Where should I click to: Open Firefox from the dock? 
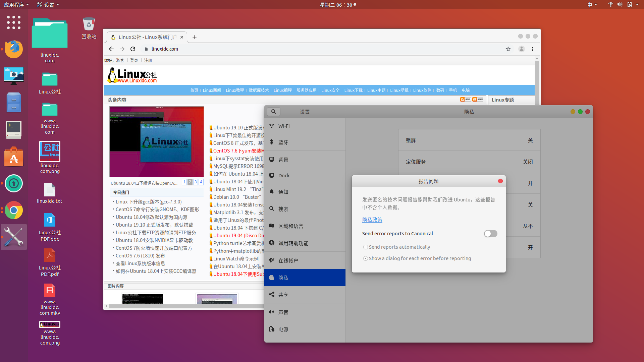click(14, 49)
